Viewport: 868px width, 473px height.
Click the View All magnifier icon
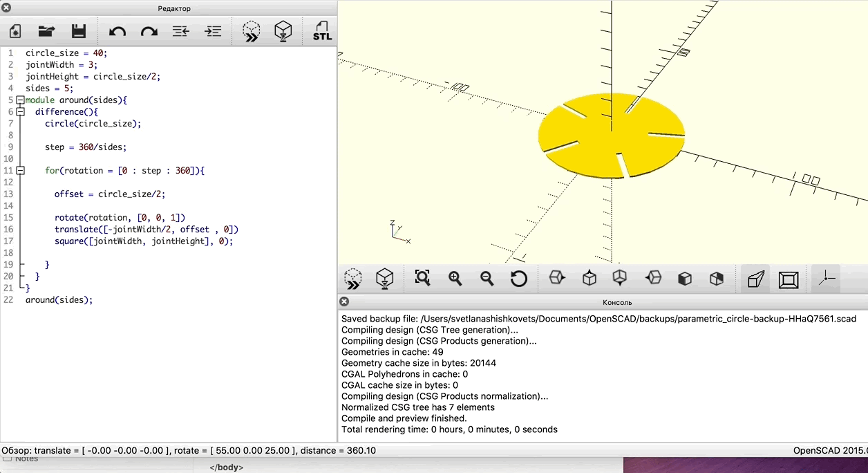[422, 278]
